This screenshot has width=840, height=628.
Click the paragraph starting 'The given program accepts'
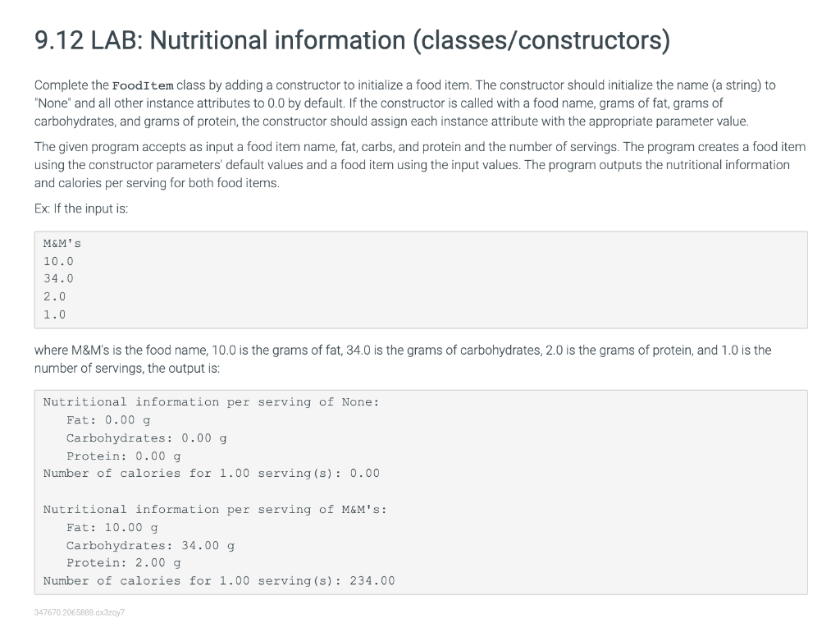pyautogui.click(x=420, y=165)
